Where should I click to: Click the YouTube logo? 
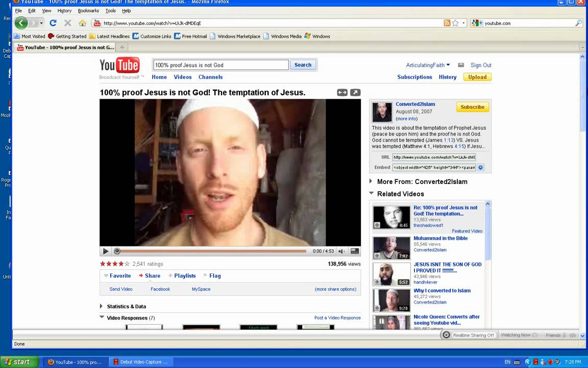click(x=119, y=65)
